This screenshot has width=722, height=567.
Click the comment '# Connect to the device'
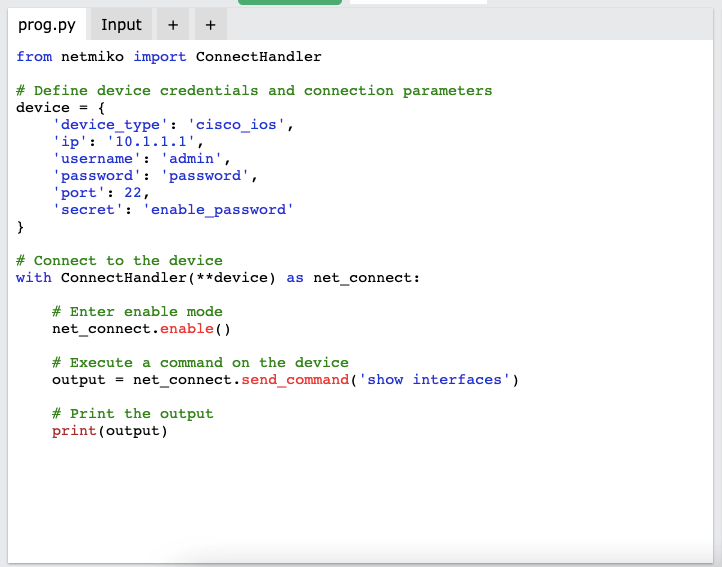pos(119,261)
